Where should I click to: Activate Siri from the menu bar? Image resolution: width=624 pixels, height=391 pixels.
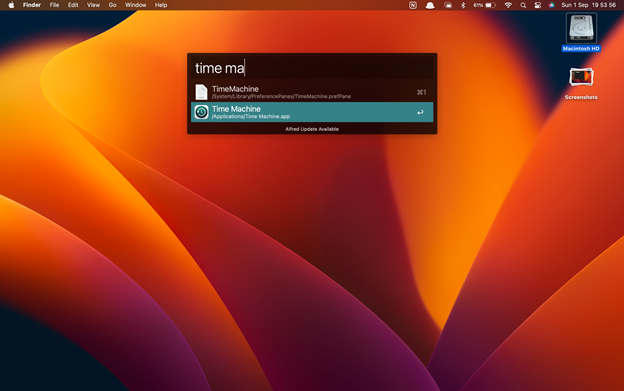552,5
